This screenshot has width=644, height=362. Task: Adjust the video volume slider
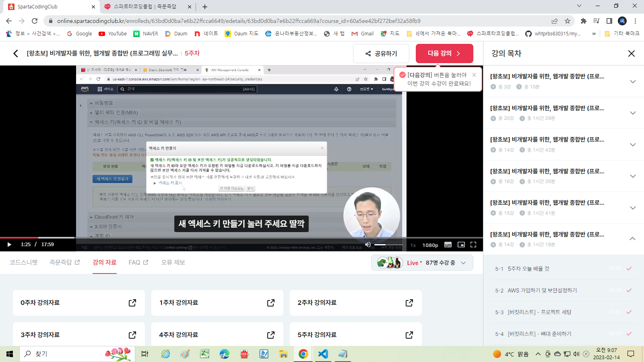(388, 245)
